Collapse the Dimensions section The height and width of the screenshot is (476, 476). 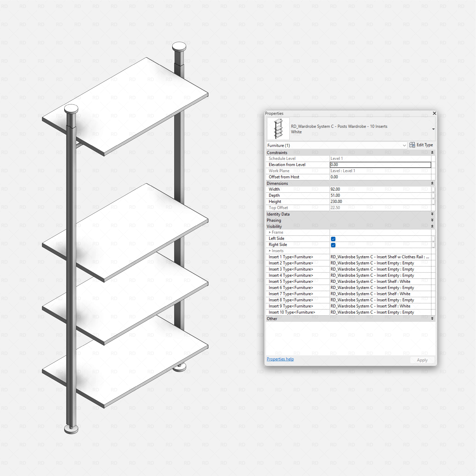coord(432,183)
